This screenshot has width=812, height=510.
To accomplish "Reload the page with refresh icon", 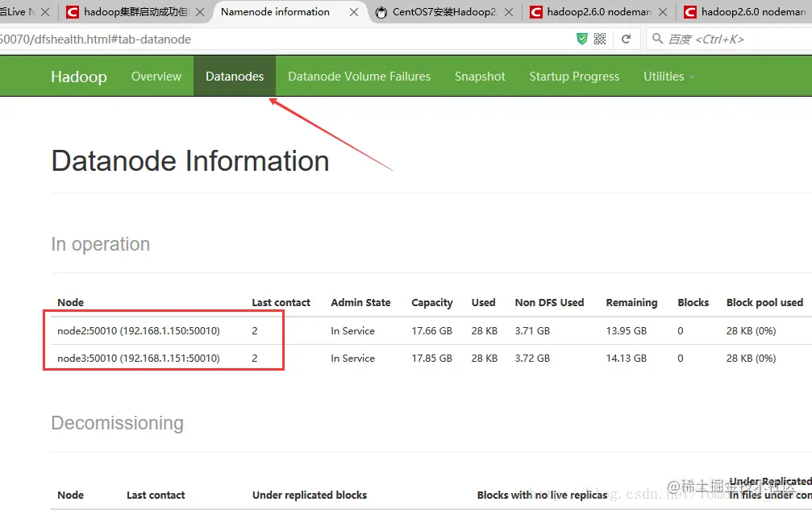I will (x=626, y=39).
